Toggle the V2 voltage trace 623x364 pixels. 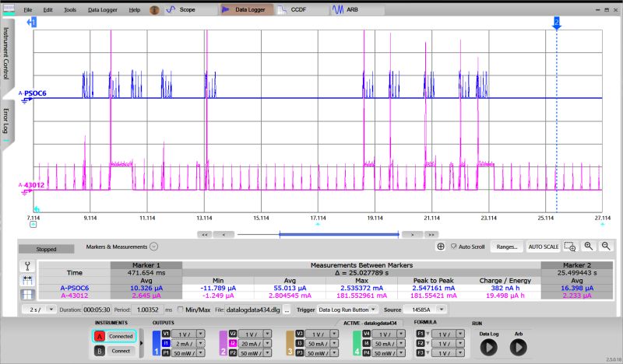click(x=232, y=334)
